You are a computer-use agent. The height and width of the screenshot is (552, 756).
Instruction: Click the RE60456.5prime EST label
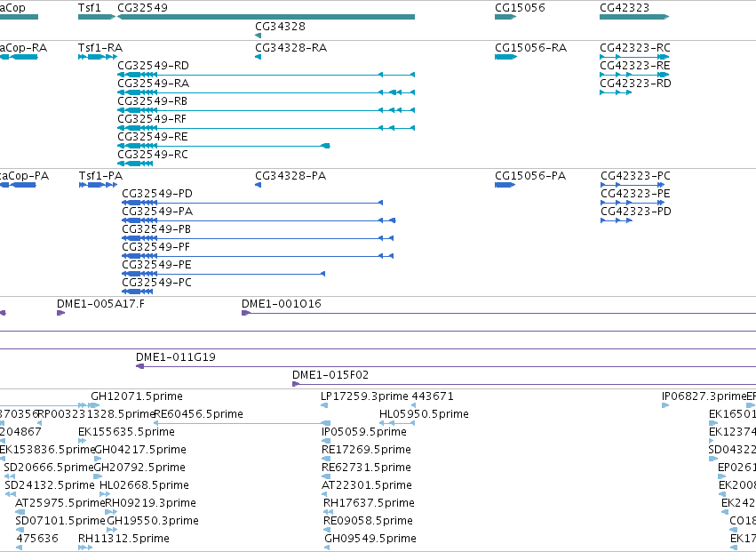pos(198,414)
